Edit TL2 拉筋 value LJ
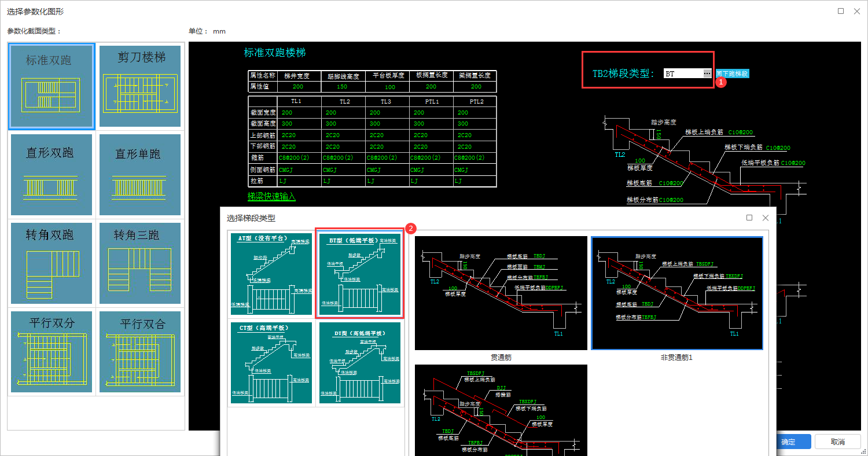 click(327, 181)
